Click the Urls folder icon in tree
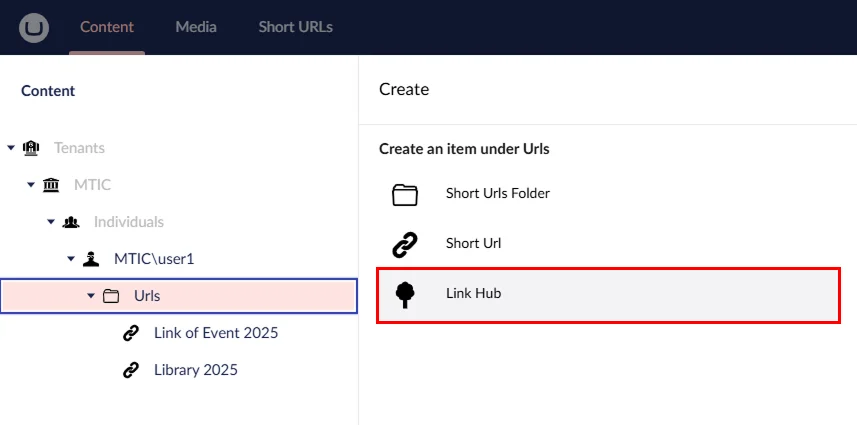The image size is (857, 425). click(x=111, y=296)
